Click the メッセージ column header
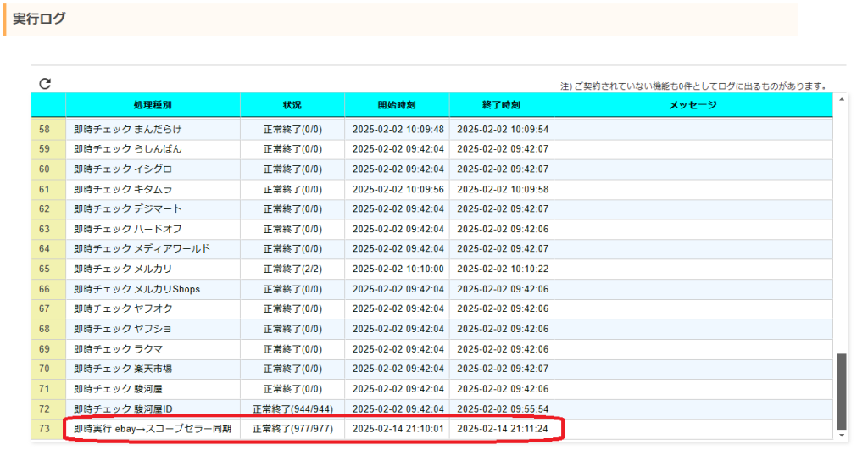 tap(693, 104)
